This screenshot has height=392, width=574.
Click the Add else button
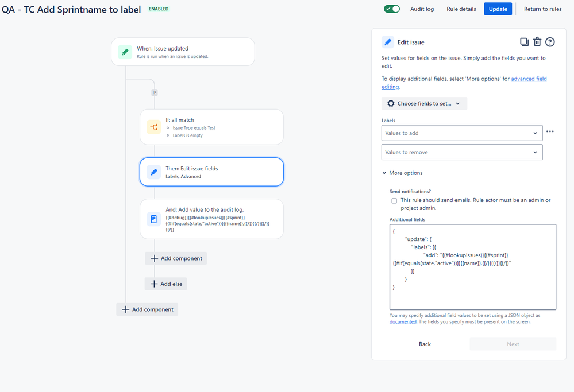click(166, 284)
